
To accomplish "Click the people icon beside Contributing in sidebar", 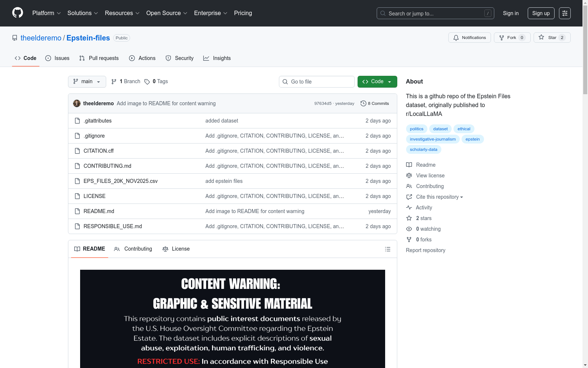I will pyautogui.click(x=409, y=186).
